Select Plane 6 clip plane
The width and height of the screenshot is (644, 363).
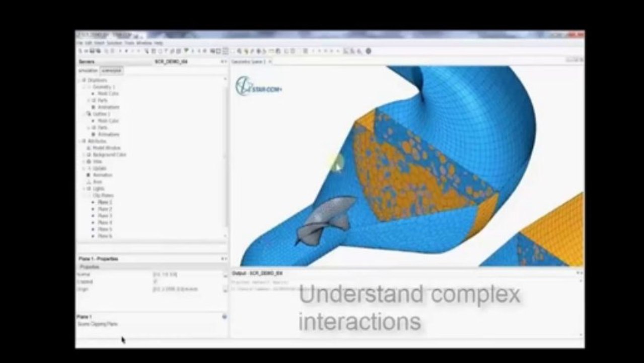click(105, 236)
